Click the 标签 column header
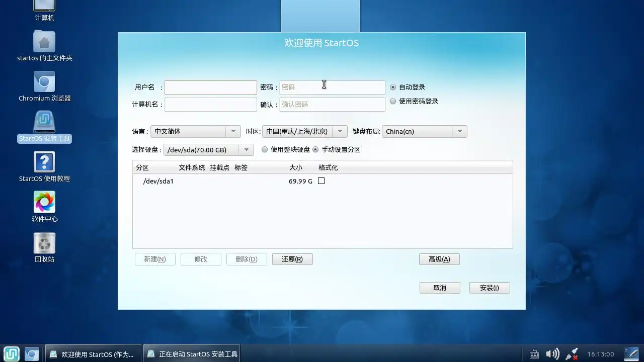Screen dimensions: 644x362 pos(241,167)
